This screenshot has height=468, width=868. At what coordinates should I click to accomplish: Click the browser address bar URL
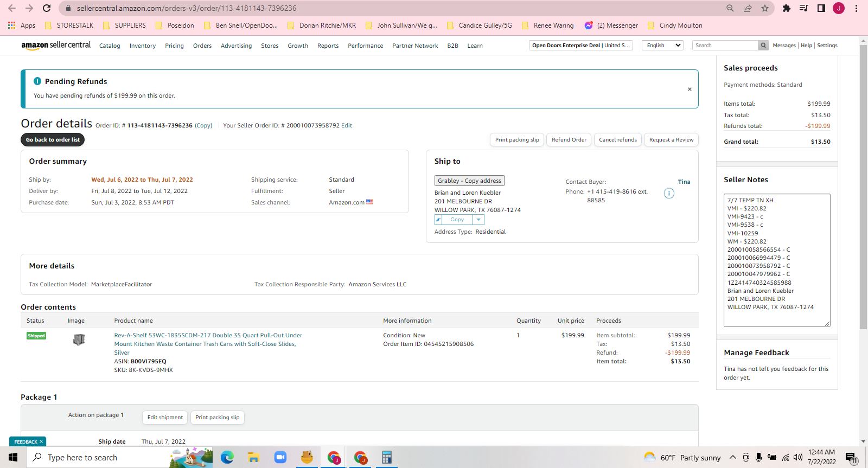[x=187, y=8]
